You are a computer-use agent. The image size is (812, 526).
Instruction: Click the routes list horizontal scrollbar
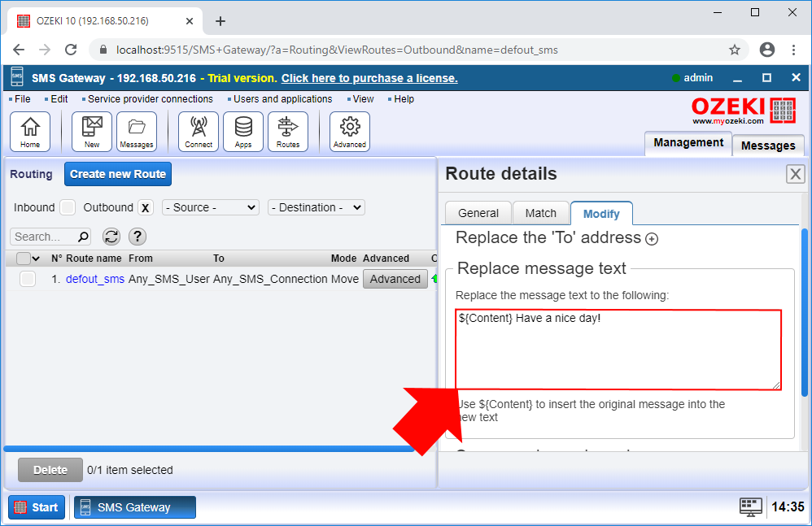[x=209, y=449]
